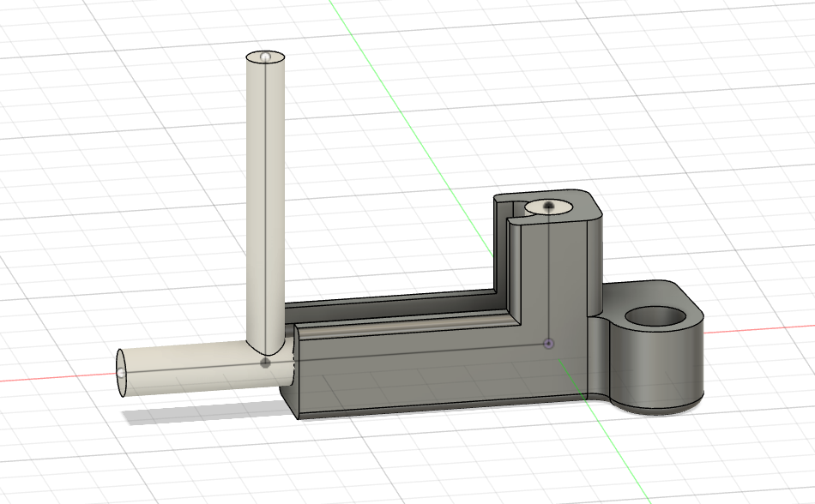Select the circular hole atop the bracket's vertical post

(x=549, y=207)
